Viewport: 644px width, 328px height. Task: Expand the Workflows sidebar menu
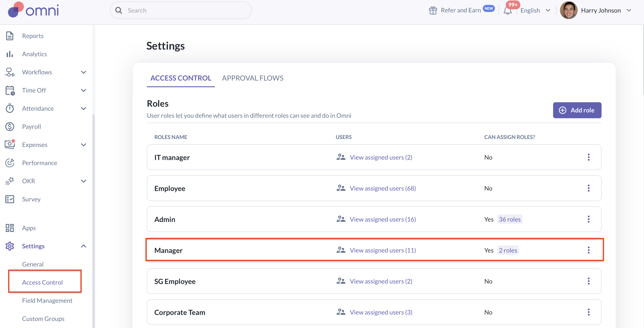84,72
